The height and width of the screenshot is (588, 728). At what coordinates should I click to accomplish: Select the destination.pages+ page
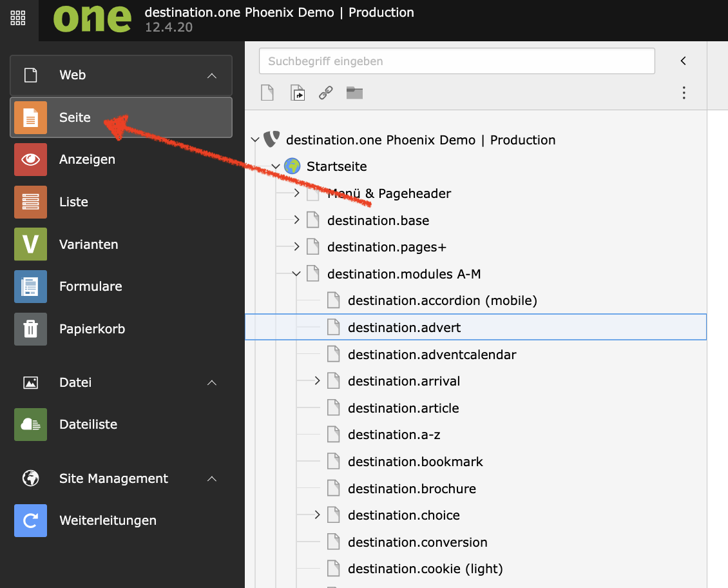point(387,247)
